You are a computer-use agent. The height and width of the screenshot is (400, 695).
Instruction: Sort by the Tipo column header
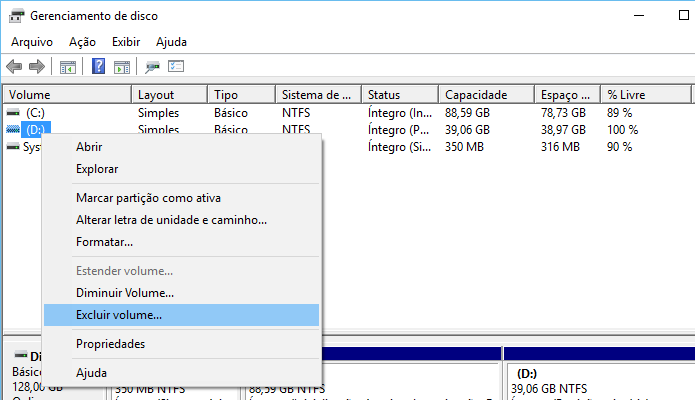242,95
